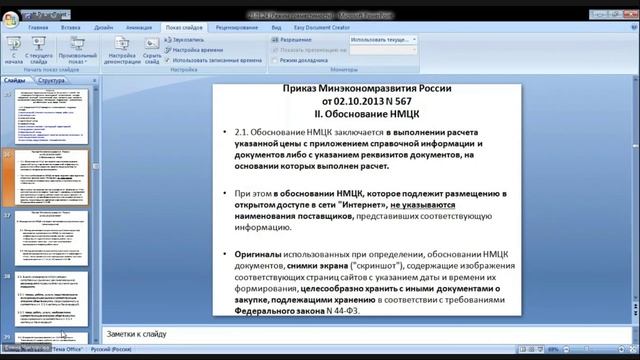Click the 'Тема Office' status bar entry
Screen dimensions: 640x360
point(67,349)
